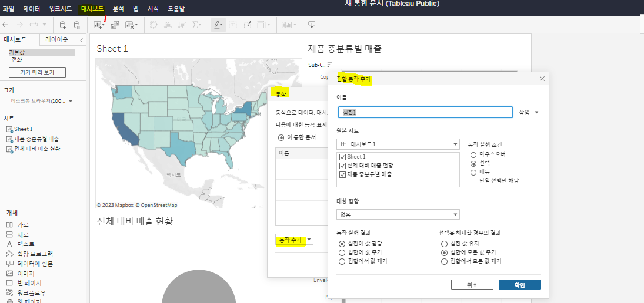Screen dimensions: 644x303
Task: Open the 파일 menu
Action: point(8,8)
